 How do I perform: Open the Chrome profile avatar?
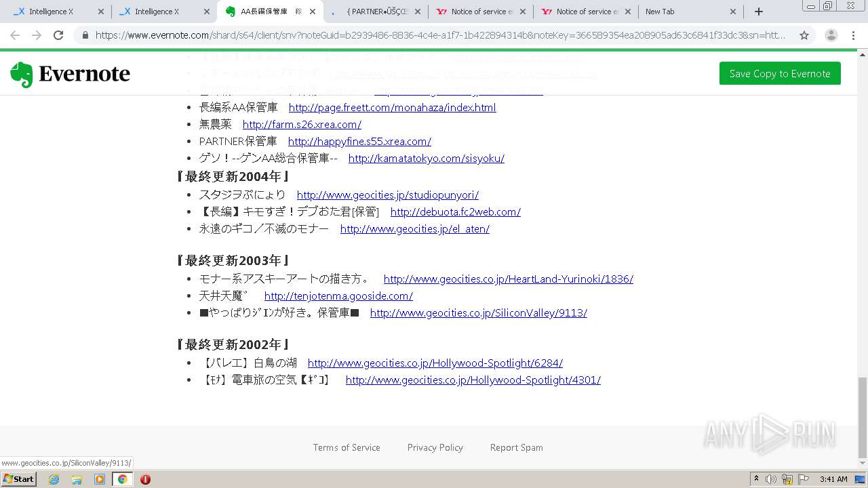coord(831,35)
